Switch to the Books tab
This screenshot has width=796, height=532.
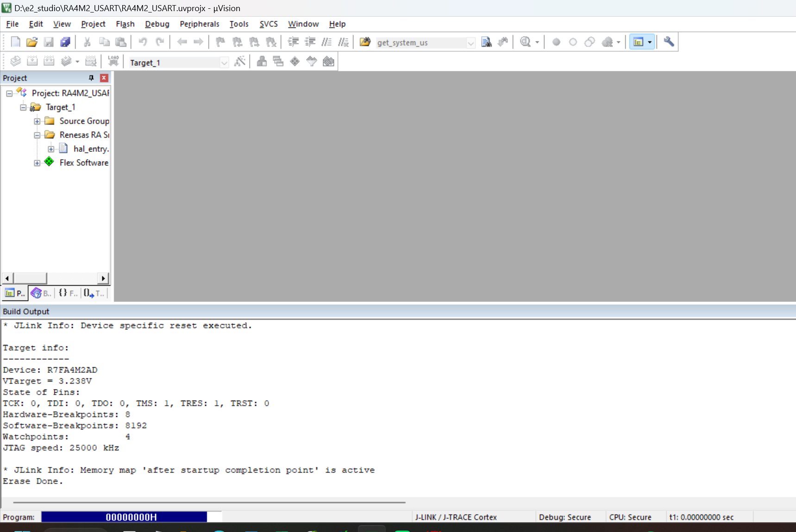pos(41,293)
